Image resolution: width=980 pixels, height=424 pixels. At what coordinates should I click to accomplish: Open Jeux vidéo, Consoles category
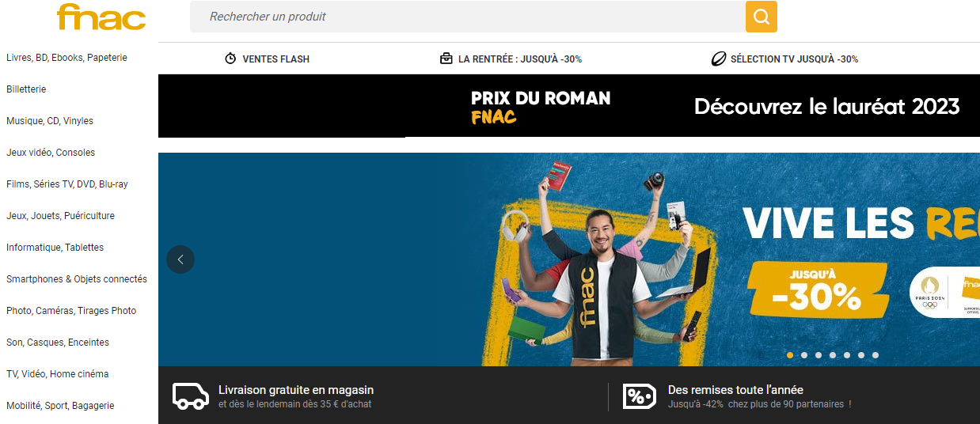pos(51,153)
